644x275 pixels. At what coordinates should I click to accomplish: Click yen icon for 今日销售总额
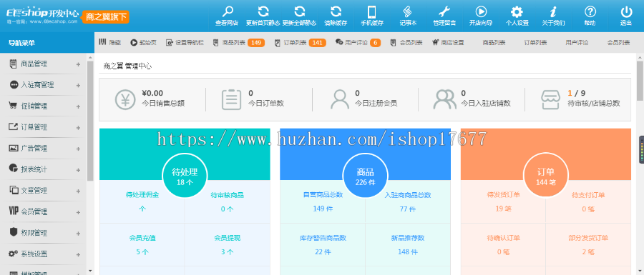pos(125,99)
